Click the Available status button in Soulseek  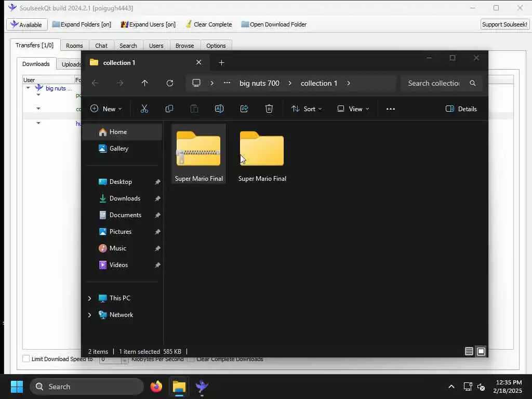click(x=27, y=24)
